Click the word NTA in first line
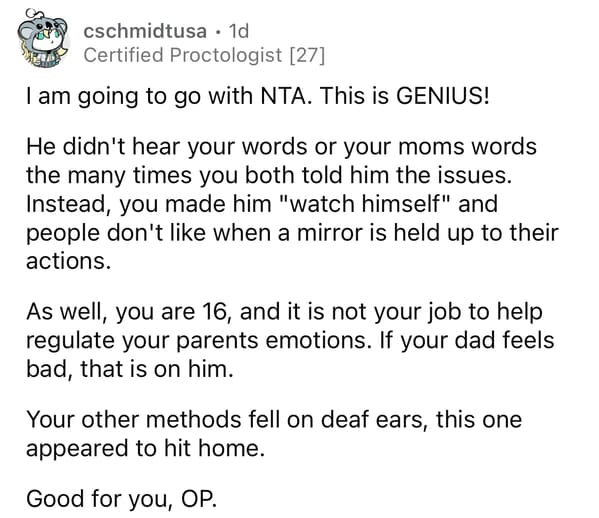Screen dimensions: 599x518 pyautogui.click(x=283, y=96)
